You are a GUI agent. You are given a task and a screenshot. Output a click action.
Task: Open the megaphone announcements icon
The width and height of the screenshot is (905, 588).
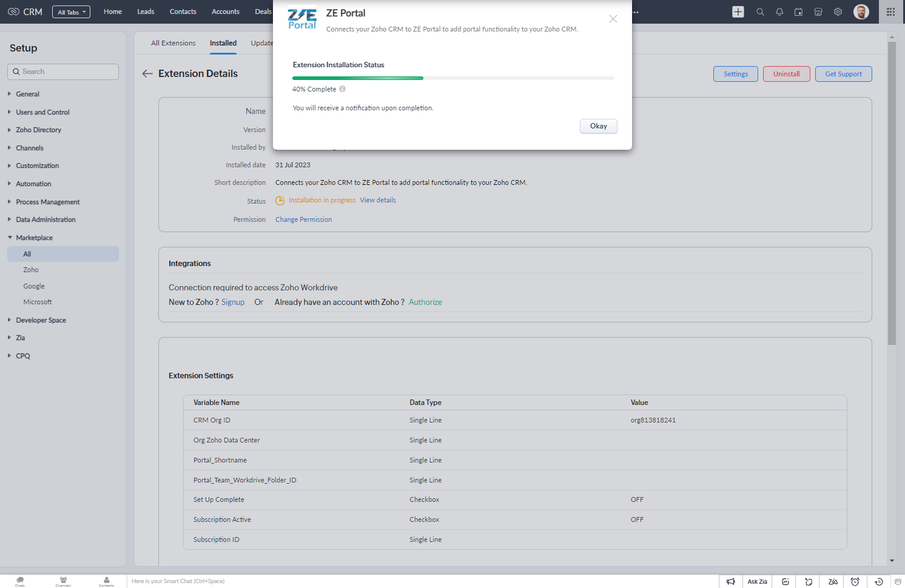coord(731,581)
